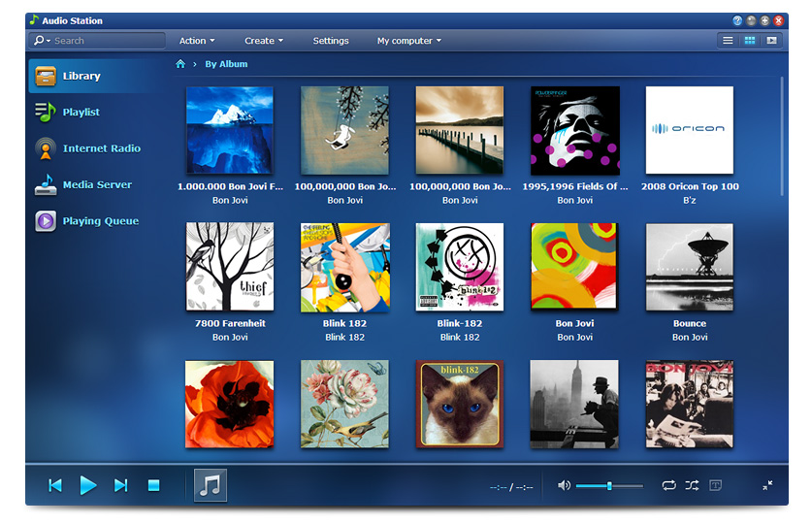This screenshot has width=812, height=524.
Task: Mute the volume speaker icon
Action: point(564,486)
